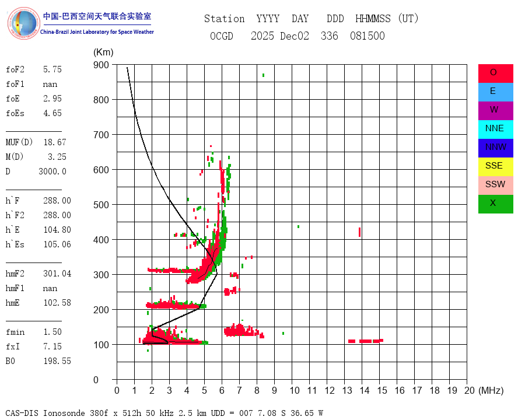This screenshot has width=525, height=420.
Task: Click the foF2 value 5.75
Action: click(52, 69)
